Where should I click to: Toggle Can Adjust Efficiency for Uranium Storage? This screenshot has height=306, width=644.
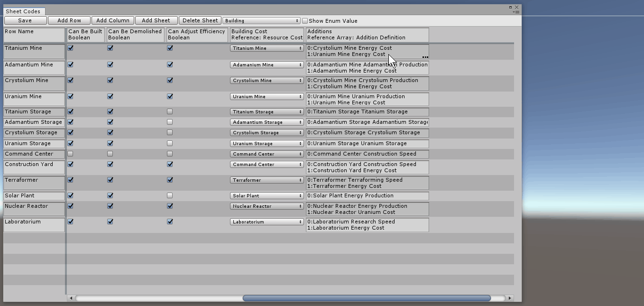click(x=170, y=143)
